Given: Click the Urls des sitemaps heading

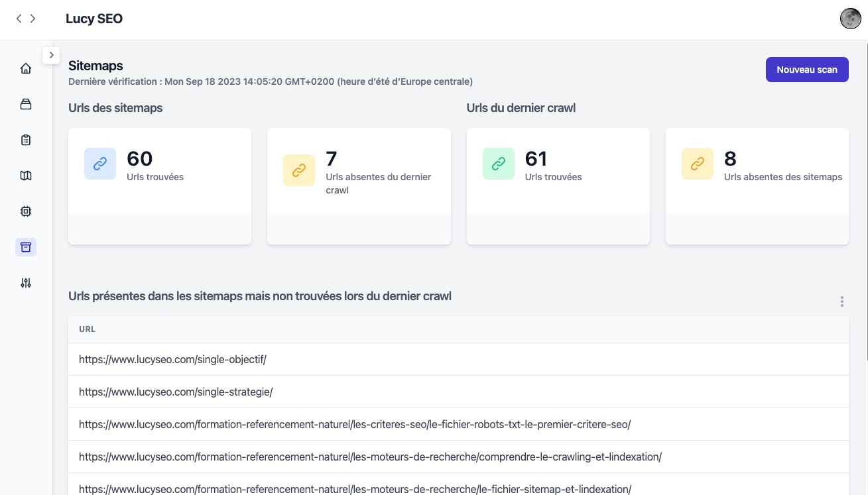Looking at the screenshot, I should pyautogui.click(x=115, y=108).
